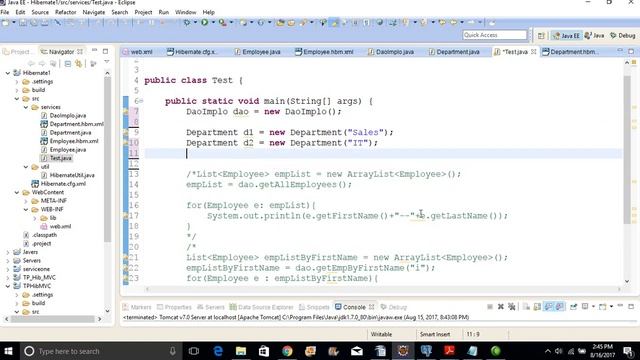Collapse the services folder
Image resolution: width=640 pixels, height=360 pixels.
click(x=26, y=107)
